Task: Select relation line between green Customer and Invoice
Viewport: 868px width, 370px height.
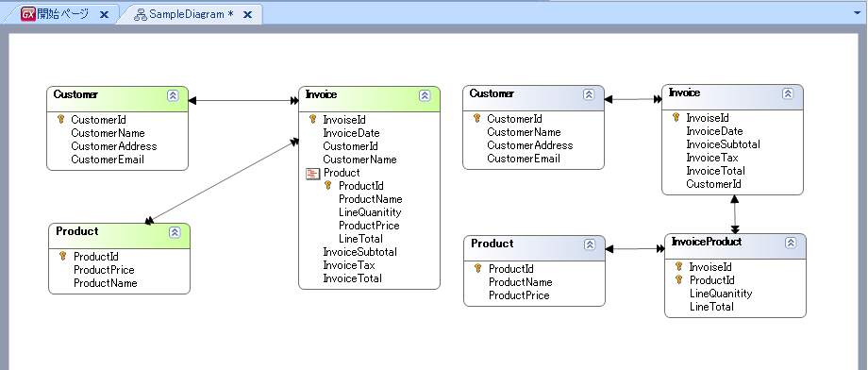Action: tap(243, 101)
